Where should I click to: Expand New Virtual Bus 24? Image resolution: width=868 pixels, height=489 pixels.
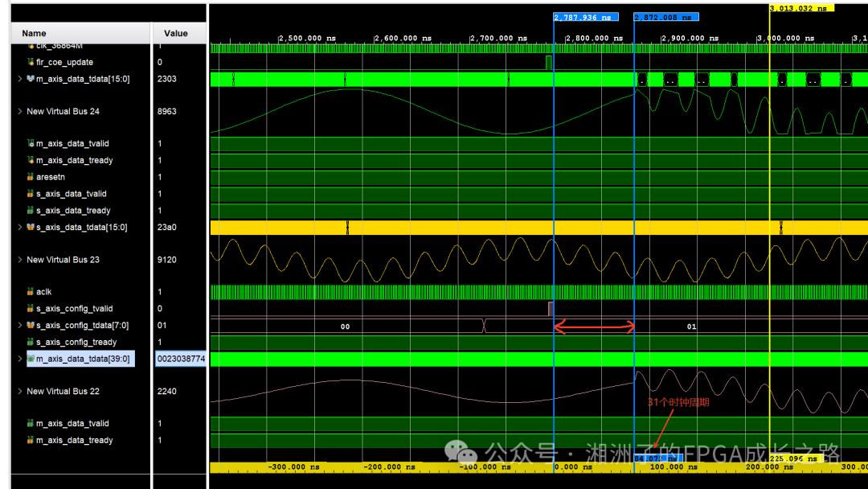[20, 111]
